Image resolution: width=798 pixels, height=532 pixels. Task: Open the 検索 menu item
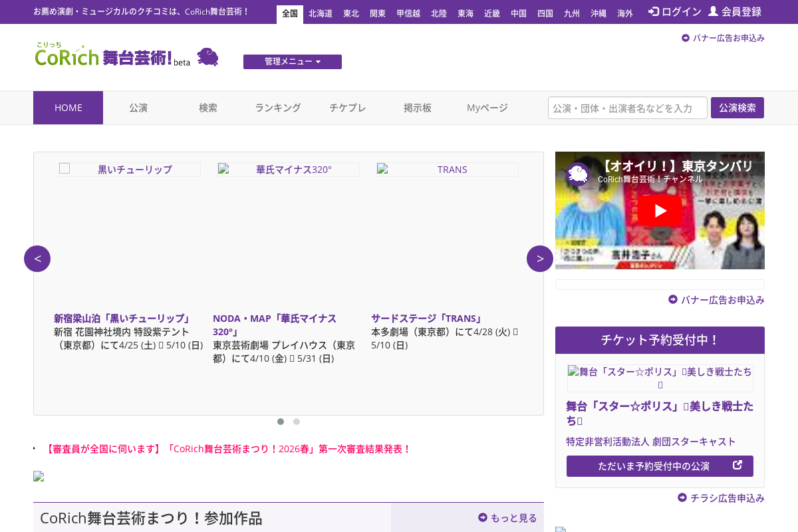click(208, 108)
